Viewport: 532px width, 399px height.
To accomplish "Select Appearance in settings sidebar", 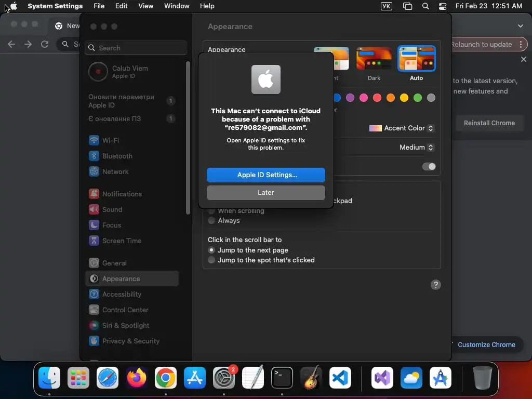I will pos(131,278).
